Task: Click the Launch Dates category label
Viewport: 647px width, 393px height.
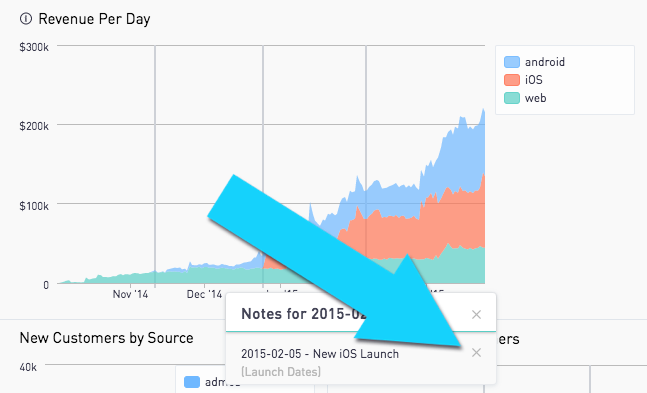Action: click(281, 372)
